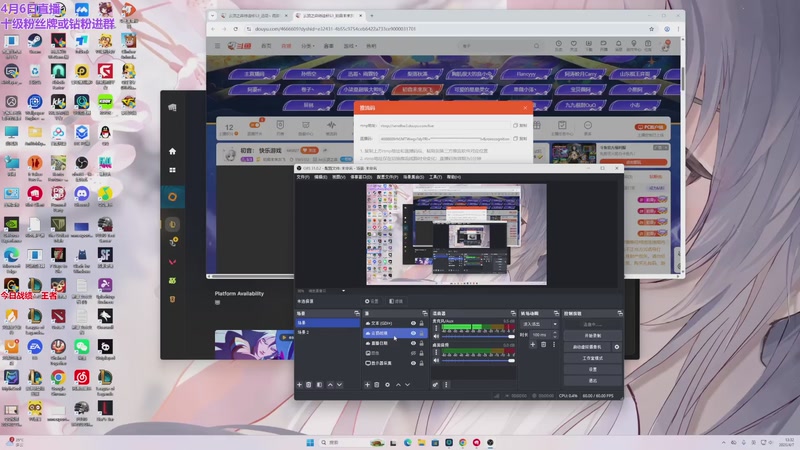The image size is (800, 450).
Task: Open scene filters icon in OBS
Action: pyautogui.click(x=319, y=385)
